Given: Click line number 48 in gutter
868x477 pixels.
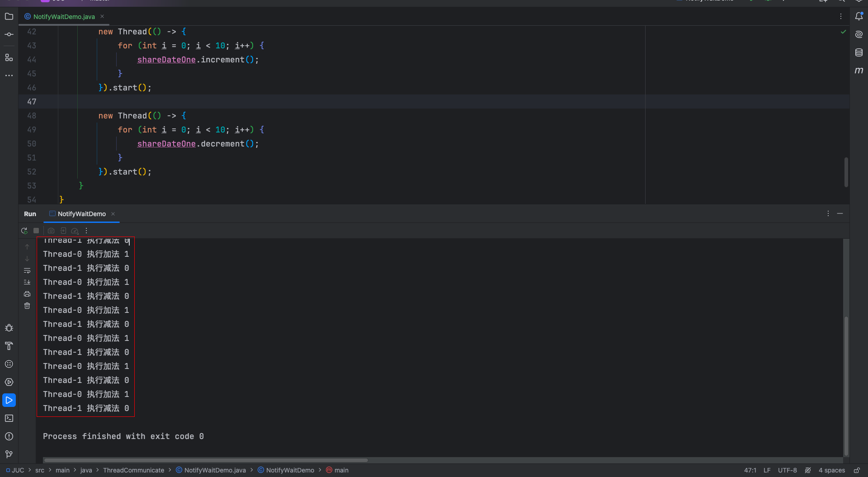Looking at the screenshot, I should click(x=32, y=116).
